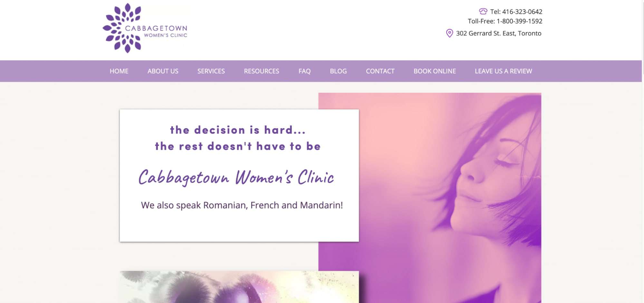
Task: Click the telephone icon beside Tel number
Action: [x=483, y=12]
